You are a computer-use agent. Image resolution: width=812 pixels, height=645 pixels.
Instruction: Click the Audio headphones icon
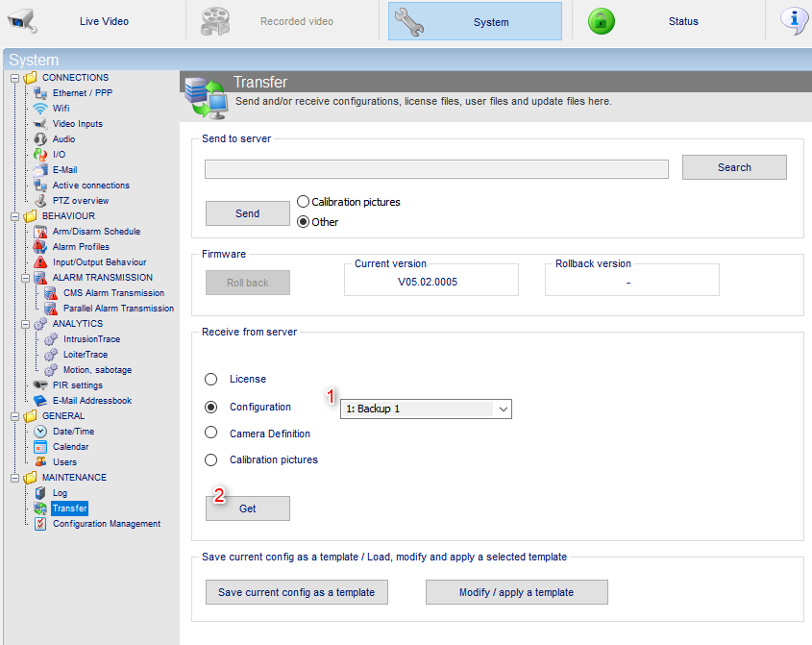tap(39, 138)
